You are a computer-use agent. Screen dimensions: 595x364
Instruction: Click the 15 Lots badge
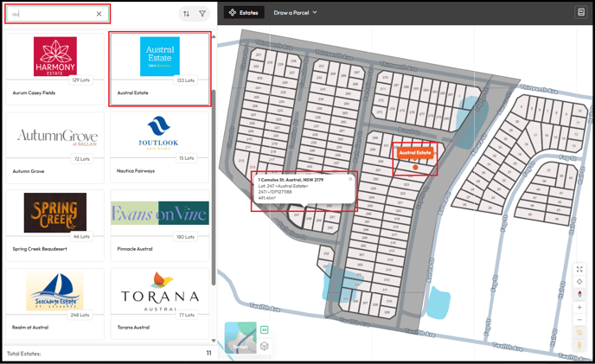(x=186, y=158)
